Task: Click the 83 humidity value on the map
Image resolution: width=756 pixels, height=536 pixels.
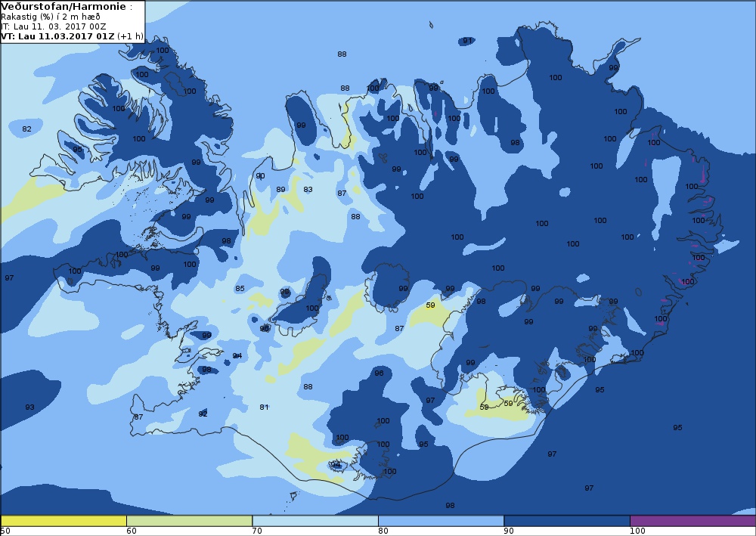Action: click(308, 190)
